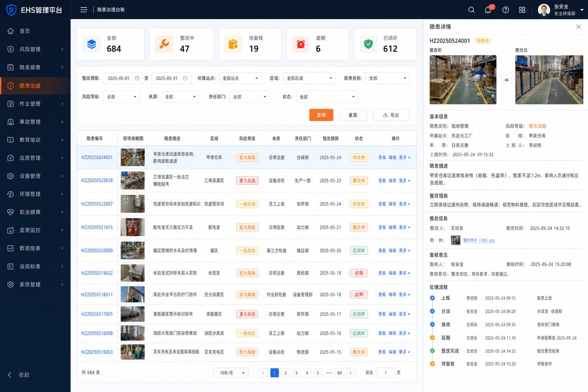Click the 隐患治理 alert icon
This screenshot has height=392, width=588.
click(x=11, y=85)
